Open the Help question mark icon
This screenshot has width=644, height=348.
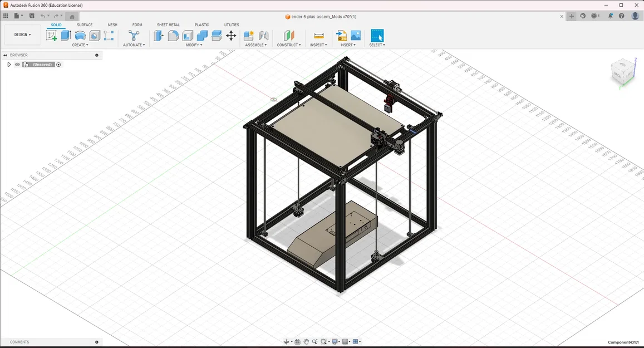tap(621, 16)
